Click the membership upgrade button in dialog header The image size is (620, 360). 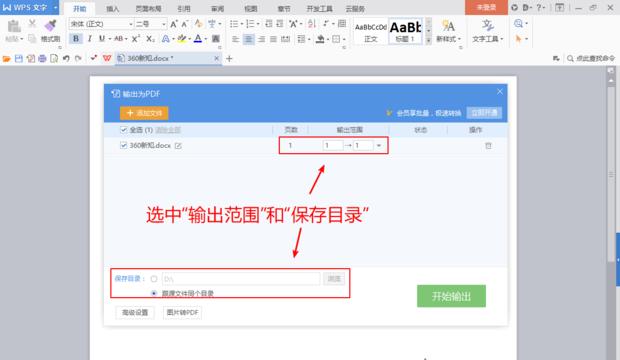point(484,113)
